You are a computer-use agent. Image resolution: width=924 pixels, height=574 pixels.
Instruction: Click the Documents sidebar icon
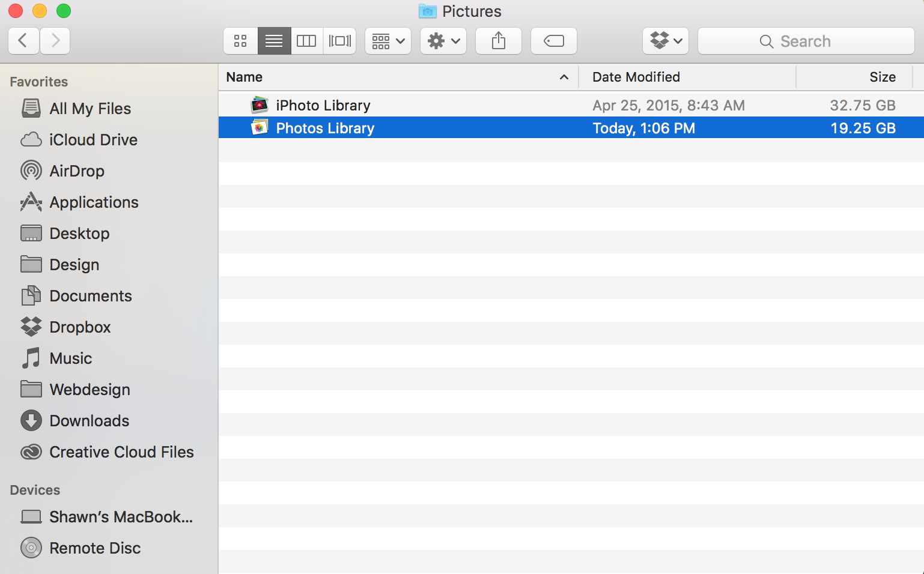[31, 296]
